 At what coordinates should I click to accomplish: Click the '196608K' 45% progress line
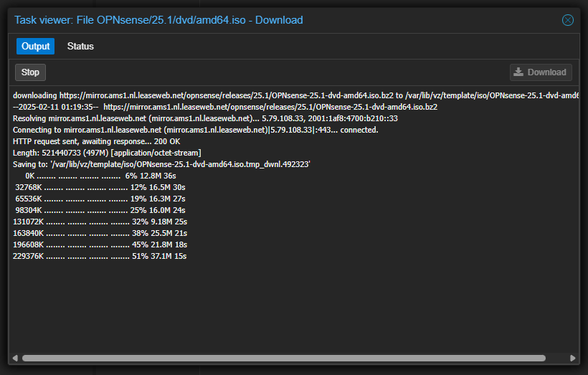coord(100,245)
